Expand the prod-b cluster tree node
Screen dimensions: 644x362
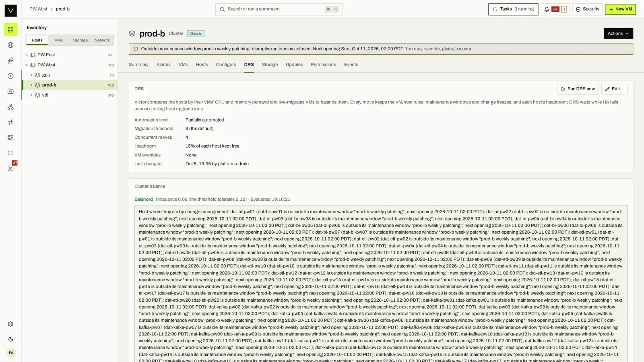(31, 85)
